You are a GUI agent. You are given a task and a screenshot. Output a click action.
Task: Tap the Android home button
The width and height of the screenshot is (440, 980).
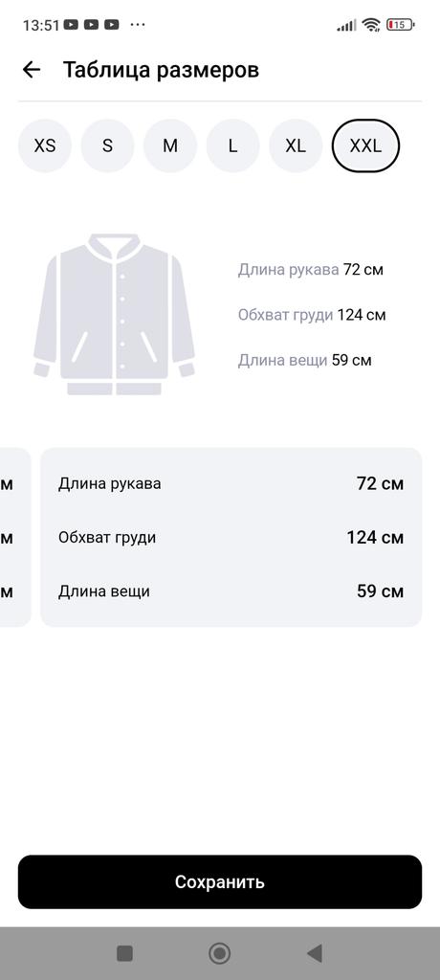[219, 953]
